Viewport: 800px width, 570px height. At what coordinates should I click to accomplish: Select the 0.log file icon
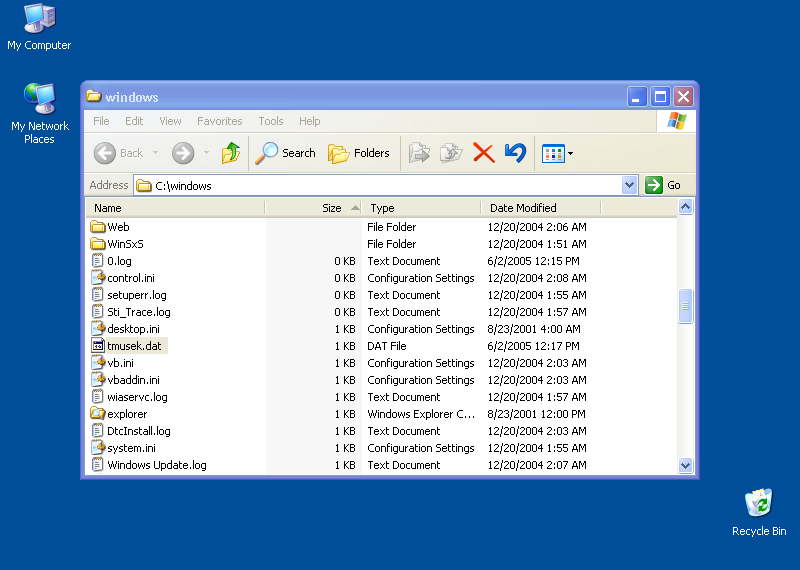[97, 261]
